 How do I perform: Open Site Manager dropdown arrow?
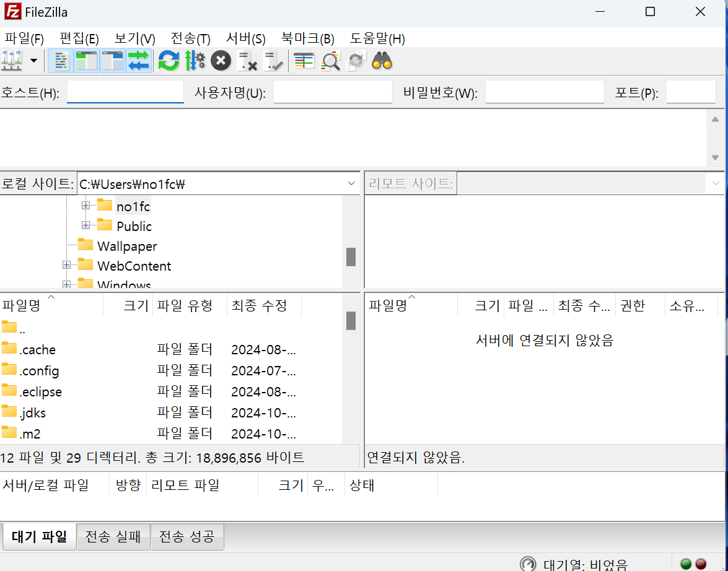tap(33, 61)
